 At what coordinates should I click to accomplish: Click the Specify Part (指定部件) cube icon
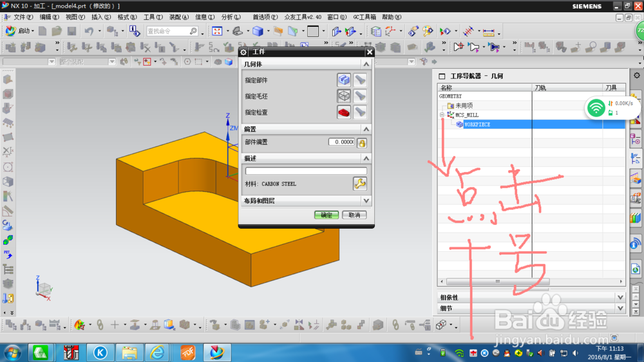tap(344, 80)
